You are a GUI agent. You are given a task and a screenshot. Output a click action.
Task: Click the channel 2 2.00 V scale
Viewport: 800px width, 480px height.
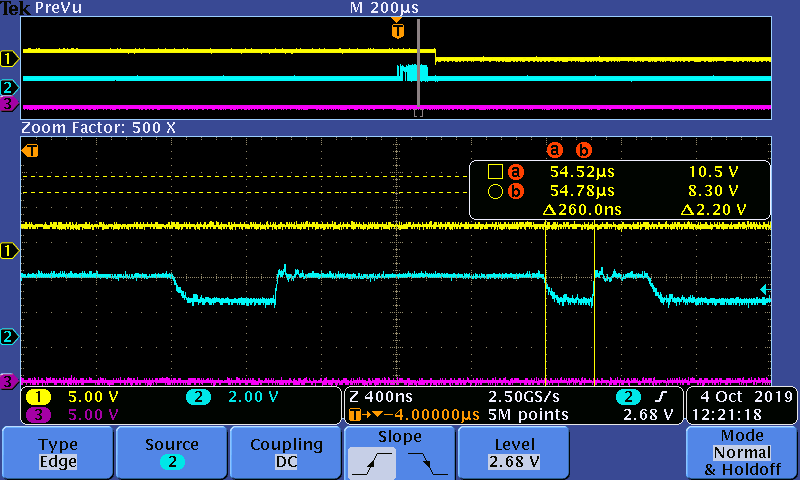point(254,397)
